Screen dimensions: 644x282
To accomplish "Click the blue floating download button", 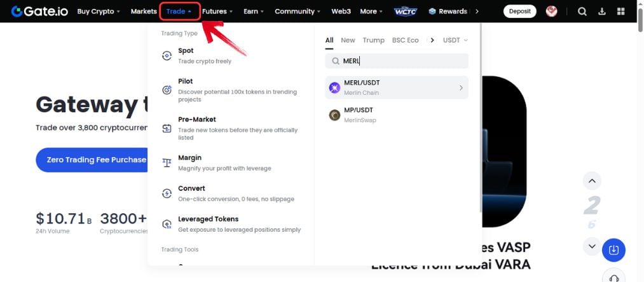I will [x=613, y=250].
